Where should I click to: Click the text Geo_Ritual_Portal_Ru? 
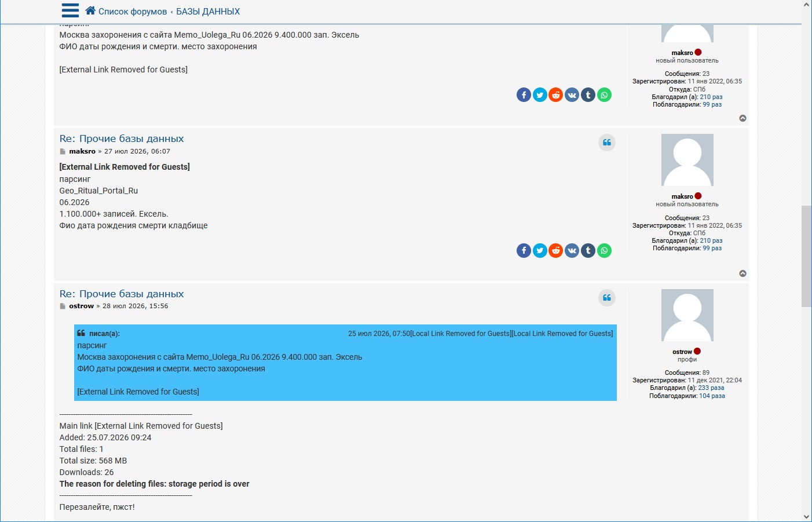tap(98, 191)
